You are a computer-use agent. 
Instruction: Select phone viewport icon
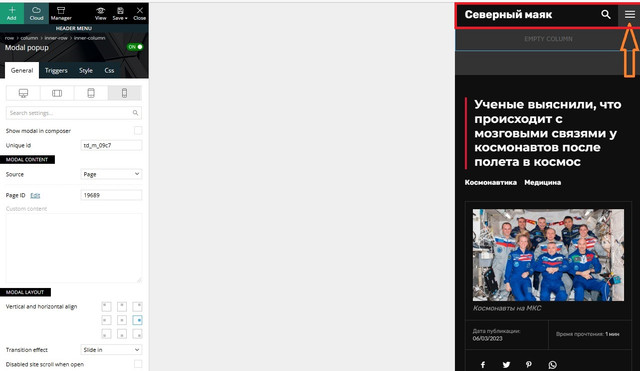(124, 93)
